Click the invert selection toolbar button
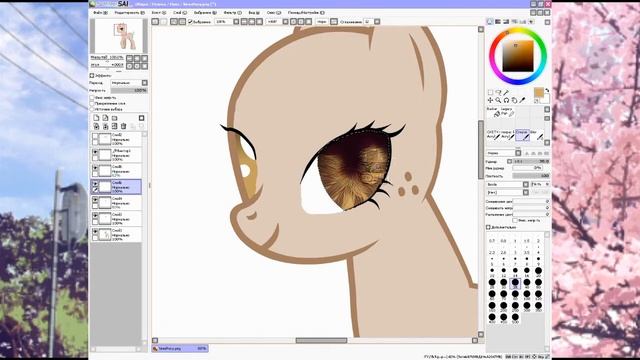640x360 pixels. (182, 22)
